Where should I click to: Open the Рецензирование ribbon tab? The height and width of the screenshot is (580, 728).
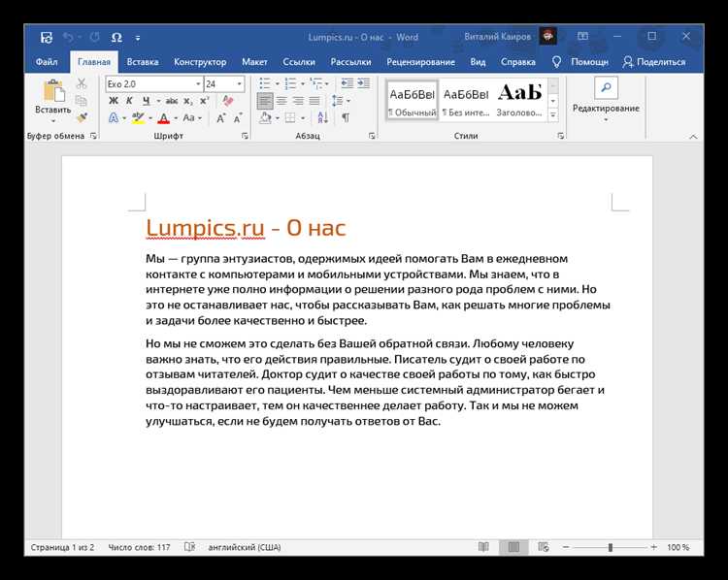coord(420,62)
